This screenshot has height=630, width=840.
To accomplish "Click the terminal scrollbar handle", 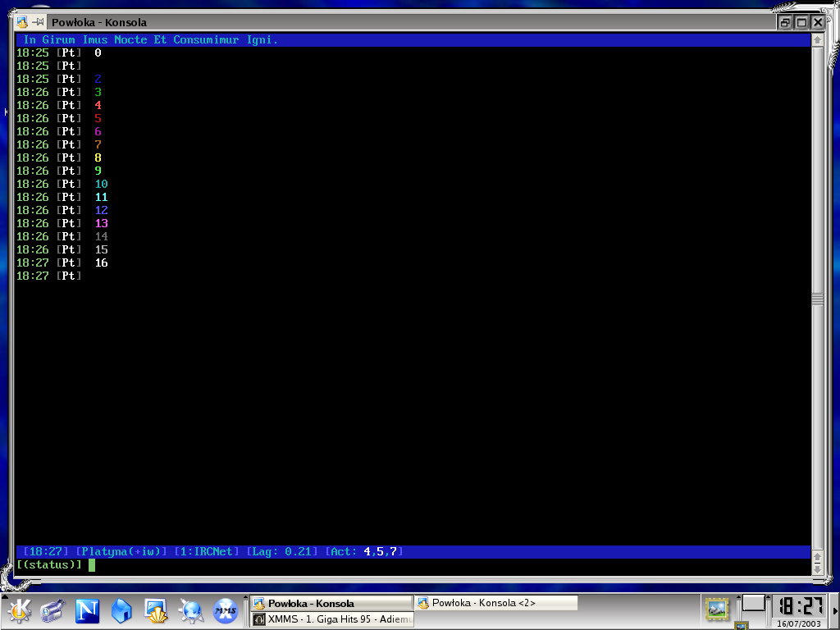I will click(817, 299).
